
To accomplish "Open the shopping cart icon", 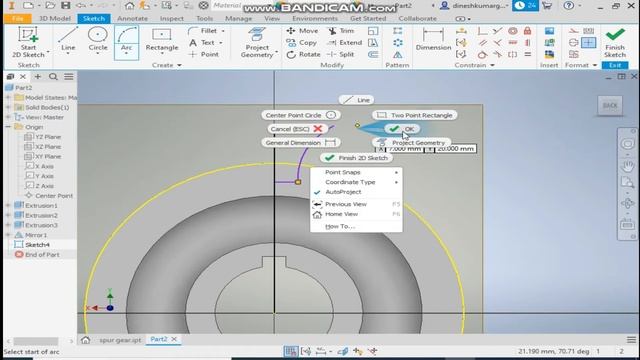I will (x=547, y=6).
